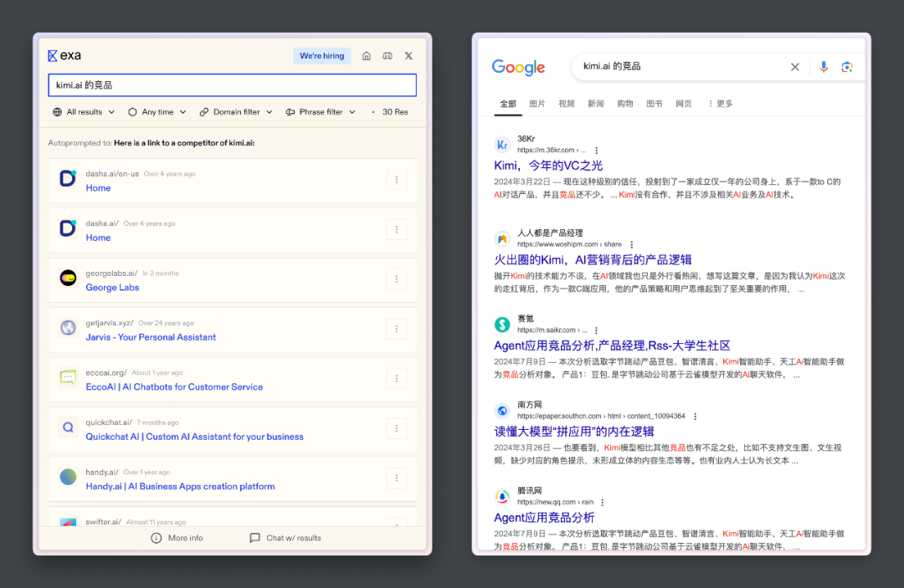Open options menu for dasha.ai/en-us result
Image resolution: width=904 pixels, height=588 pixels.
[397, 180]
